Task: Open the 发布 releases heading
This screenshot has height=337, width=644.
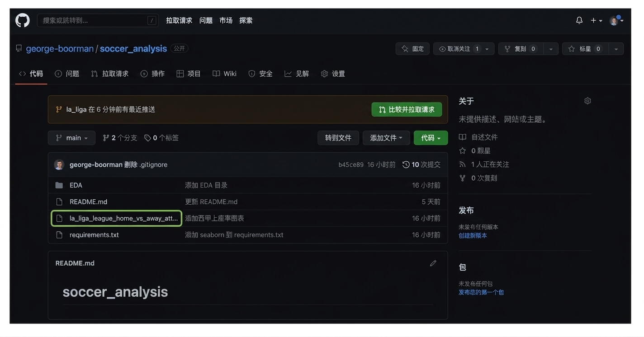Action: pos(466,210)
